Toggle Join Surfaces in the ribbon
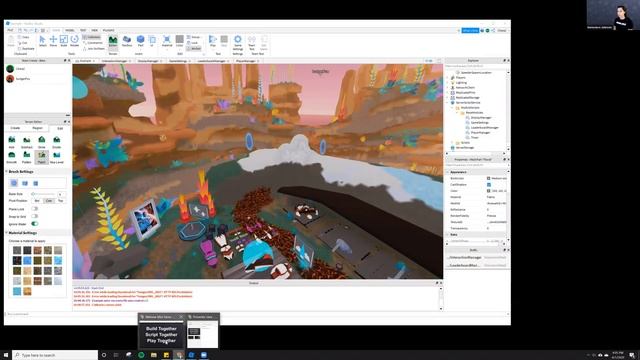 coord(94,49)
